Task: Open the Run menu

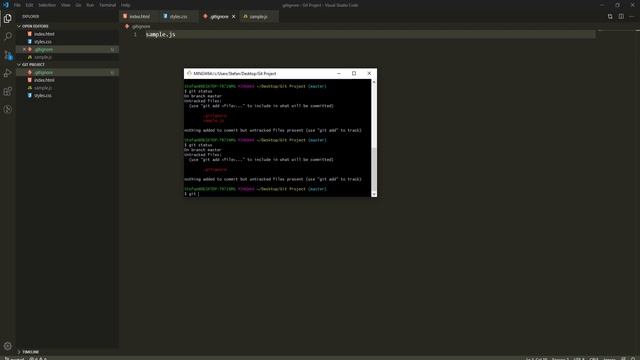Action: click(90, 5)
